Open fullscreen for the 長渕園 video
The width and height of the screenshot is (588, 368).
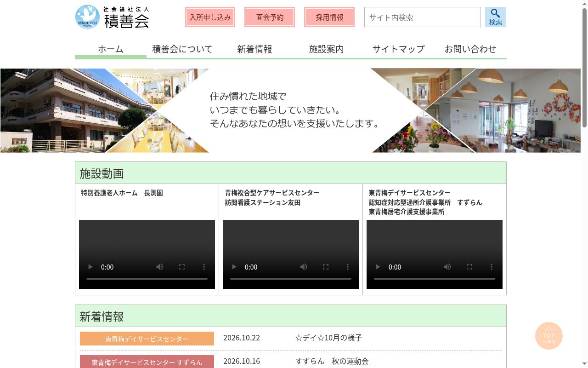point(182,267)
